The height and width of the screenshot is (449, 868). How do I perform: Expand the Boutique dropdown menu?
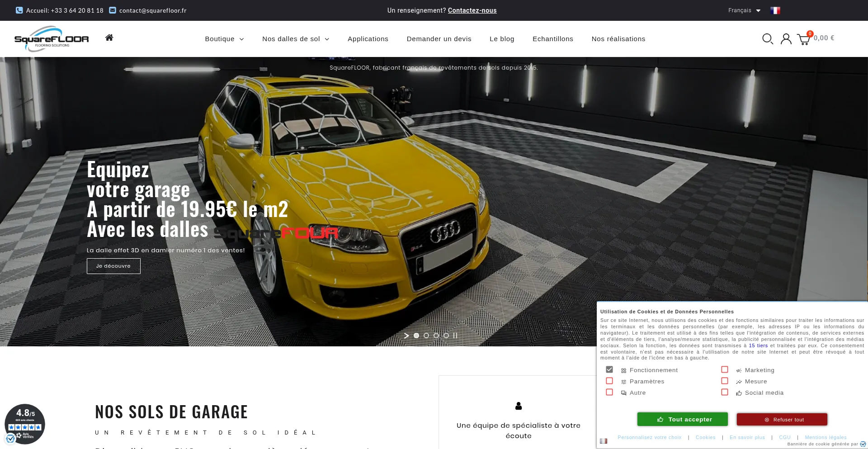click(x=224, y=39)
